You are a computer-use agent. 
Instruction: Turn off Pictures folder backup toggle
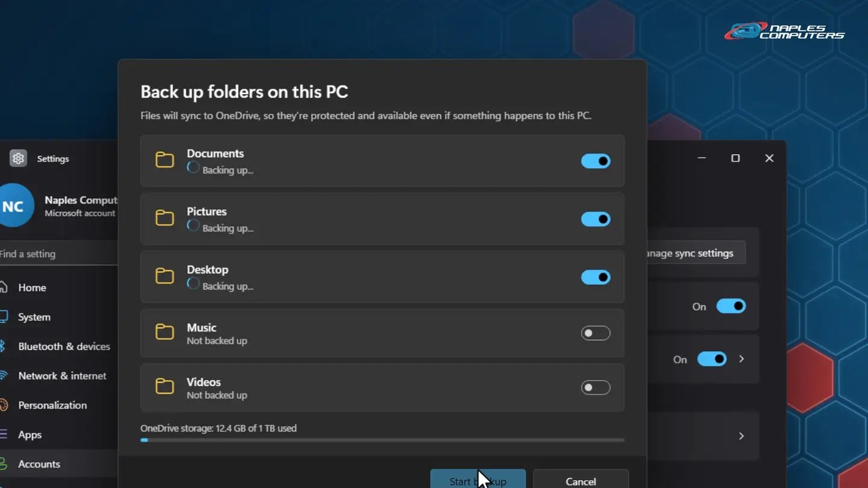[x=596, y=219]
